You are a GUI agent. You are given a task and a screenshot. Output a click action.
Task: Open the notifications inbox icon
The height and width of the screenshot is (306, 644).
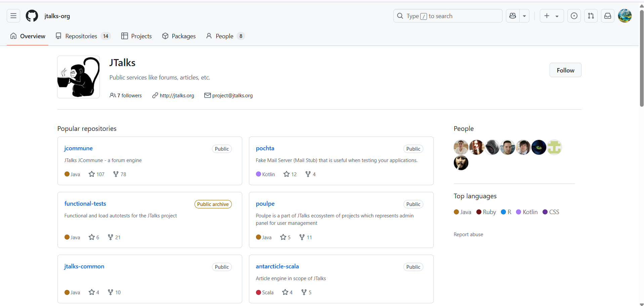click(608, 16)
